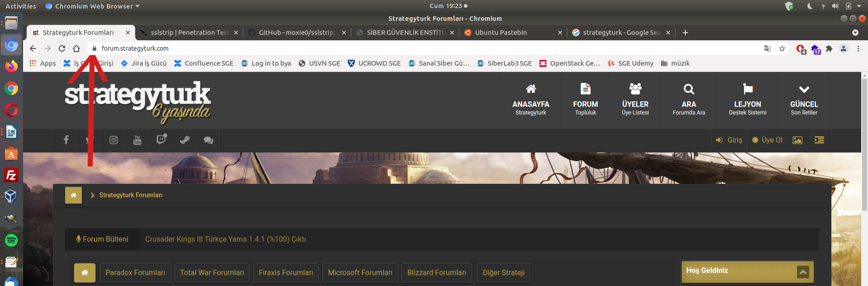Click the home button before Paradox Forumları

pos(85,272)
